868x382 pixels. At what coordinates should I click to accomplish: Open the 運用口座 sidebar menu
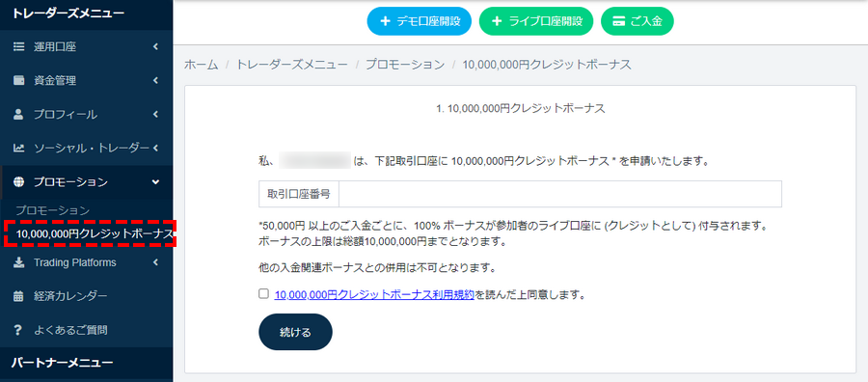point(87,47)
